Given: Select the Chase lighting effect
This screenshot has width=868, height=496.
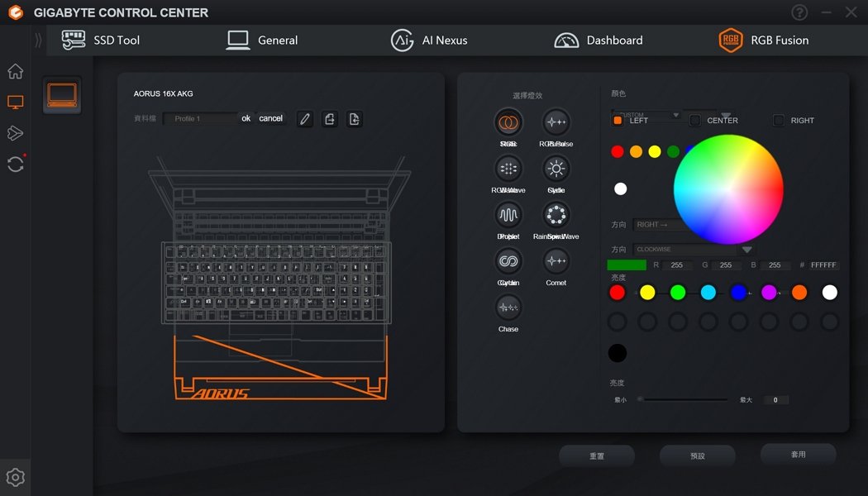Looking at the screenshot, I should [508, 308].
